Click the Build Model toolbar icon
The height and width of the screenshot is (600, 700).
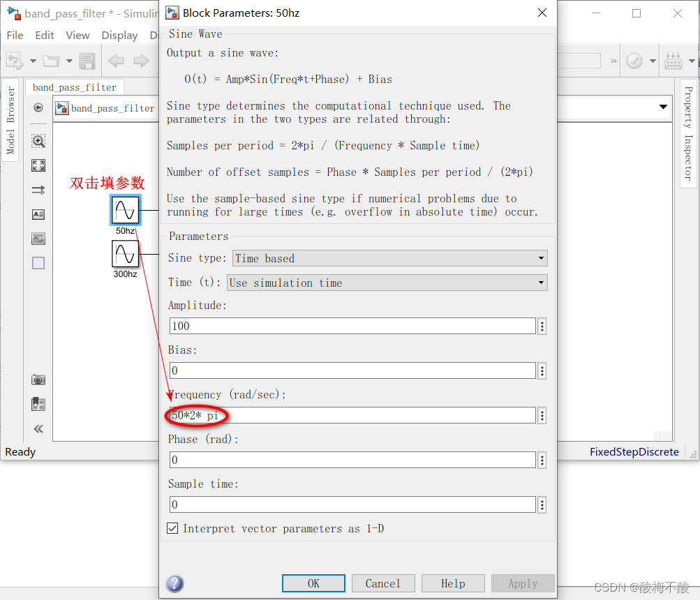[x=673, y=61]
